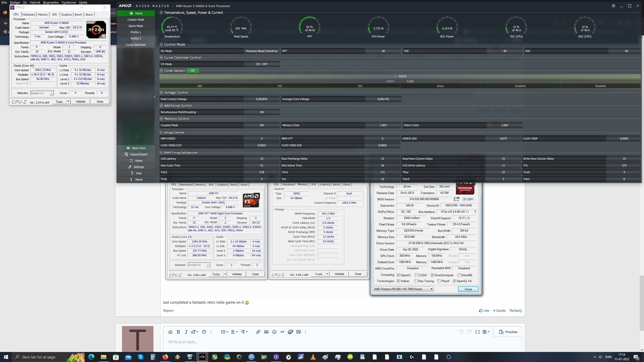644x362 pixels.
Task: Collapse Temperature, Speed, Power & Current section
Action: click(161, 13)
